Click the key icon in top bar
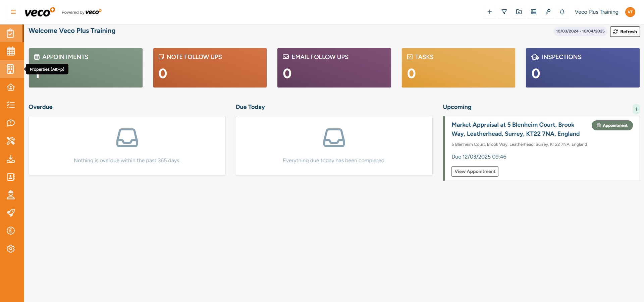 (x=548, y=12)
